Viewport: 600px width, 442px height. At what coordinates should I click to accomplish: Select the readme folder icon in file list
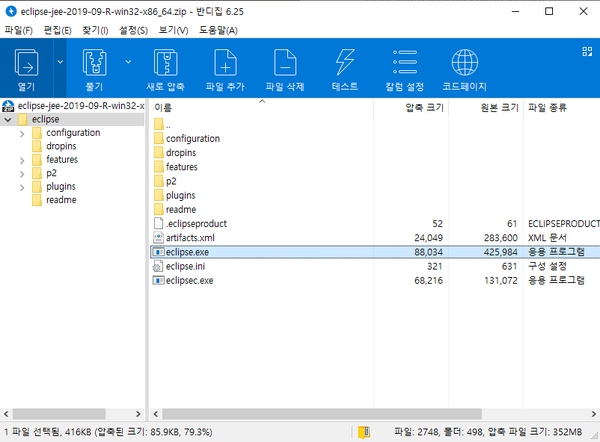tap(158, 209)
